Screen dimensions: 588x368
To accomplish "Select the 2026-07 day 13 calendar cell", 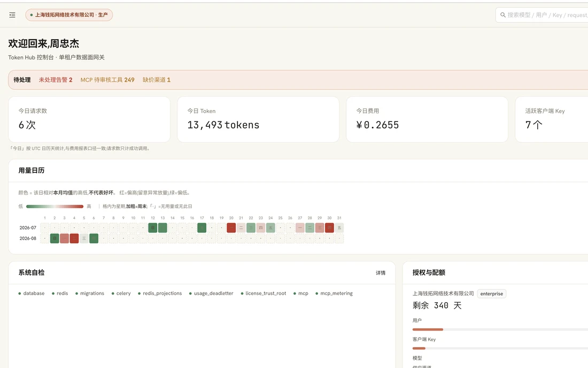I will pyautogui.click(x=163, y=228).
